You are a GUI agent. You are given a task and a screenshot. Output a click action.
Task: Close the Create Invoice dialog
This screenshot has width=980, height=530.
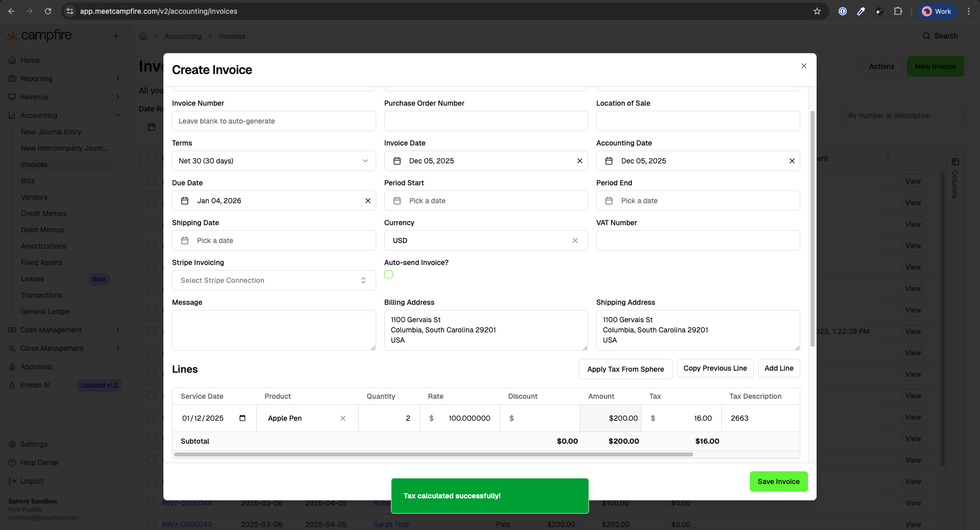pyautogui.click(x=804, y=66)
